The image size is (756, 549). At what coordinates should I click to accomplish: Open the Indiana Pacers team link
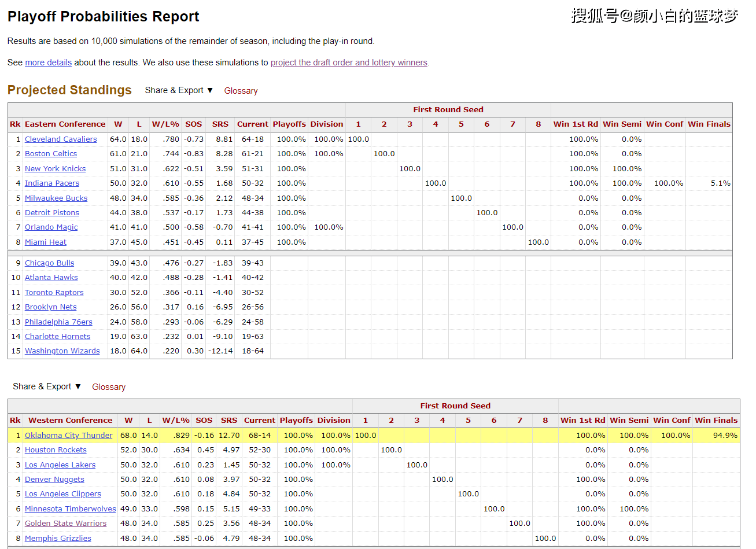[x=52, y=183]
